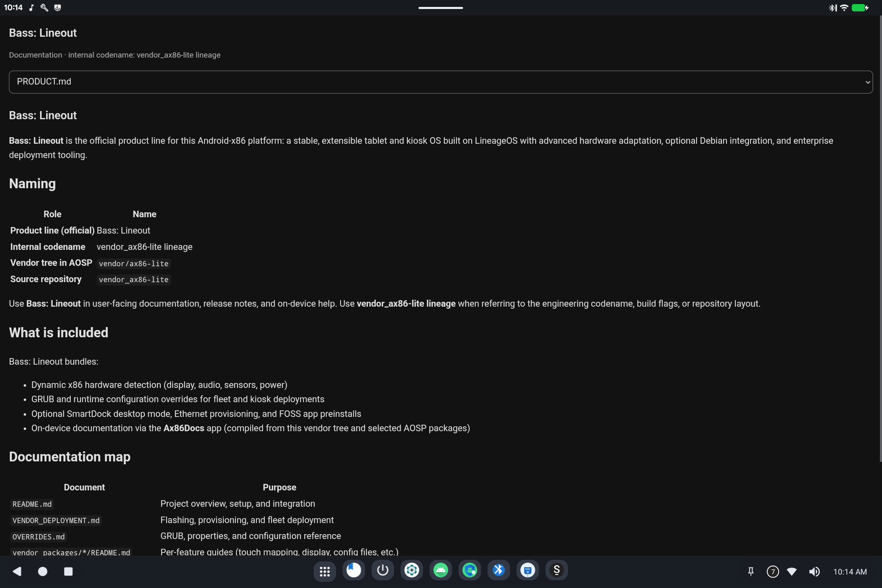This screenshot has width=882, height=588.
Task: Click the 'Vendor tree in AOSP' label
Action: tap(51, 263)
